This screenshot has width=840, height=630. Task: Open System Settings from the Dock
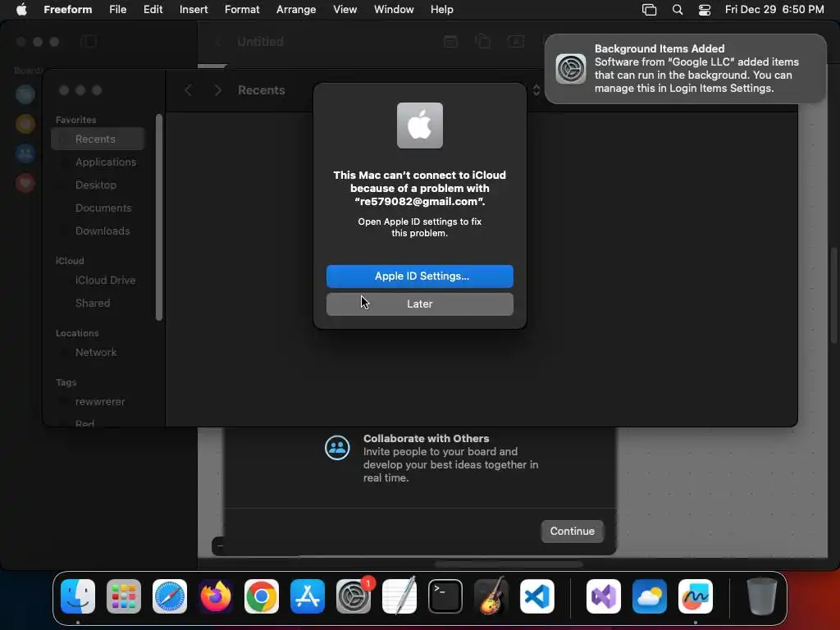click(x=354, y=596)
